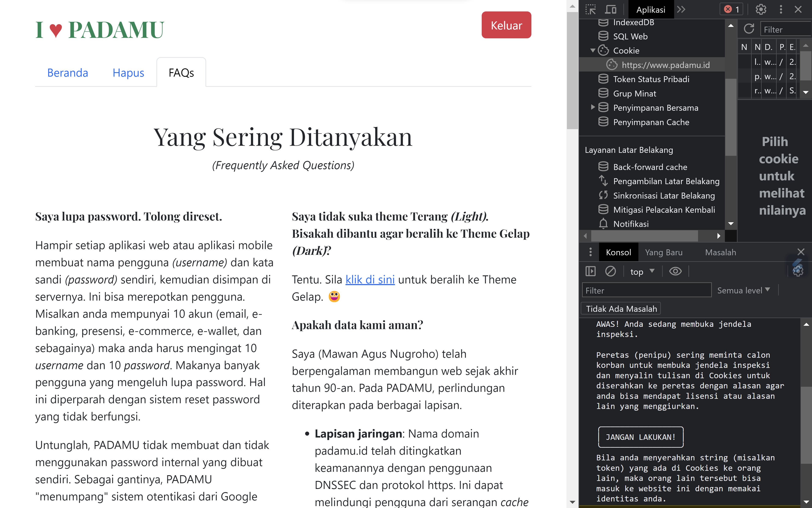Switch to the Yang Baru drawer tab
This screenshot has height=508, width=812.
coord(663,252)
